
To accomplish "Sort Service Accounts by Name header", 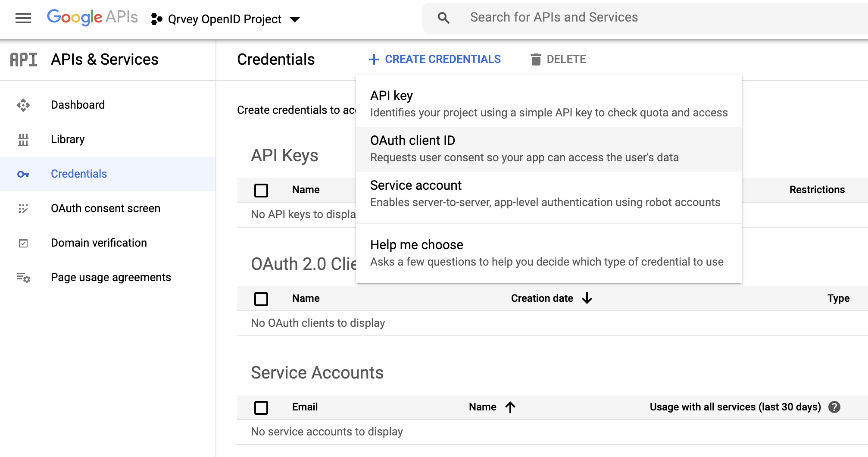I will click(483, 407).
